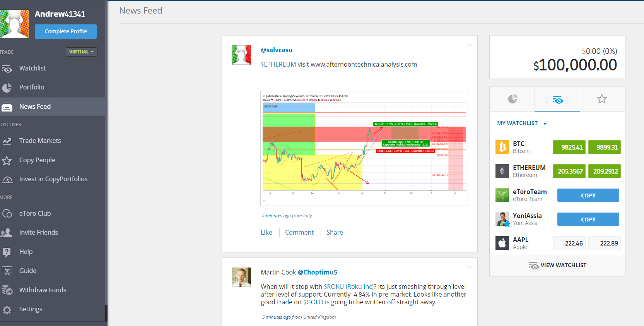Click the Help question mark icon
The width and height of the screenshot is (644, 326).
click(7, 252)
